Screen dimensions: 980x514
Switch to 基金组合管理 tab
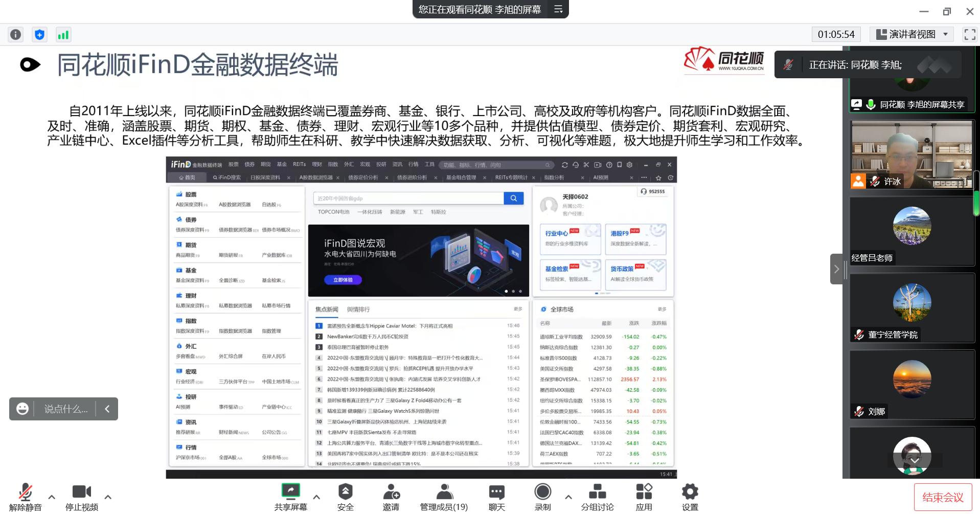click(461, 177)
